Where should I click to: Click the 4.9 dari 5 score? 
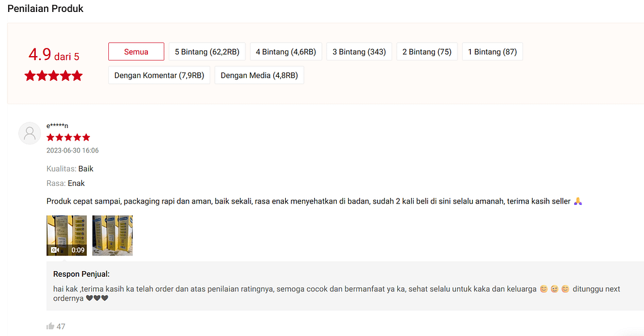[54, 55]
